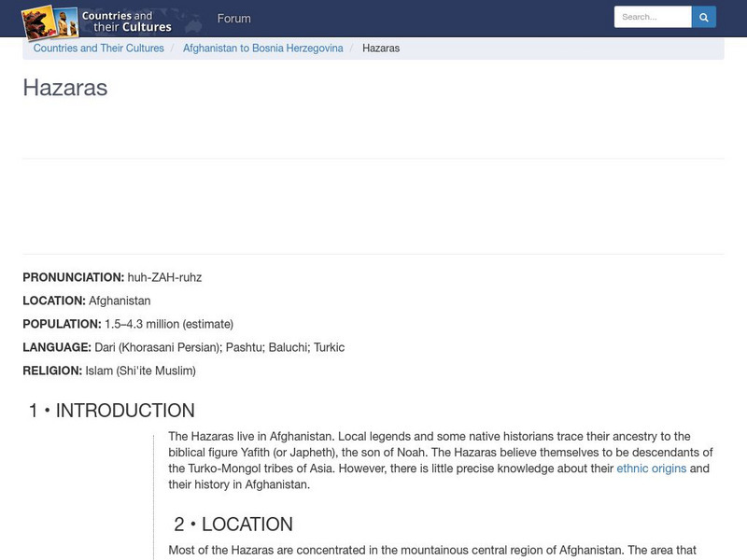
Task: Click the Hazaras page title
Action: pyautogui.click(x=64, y=89)
